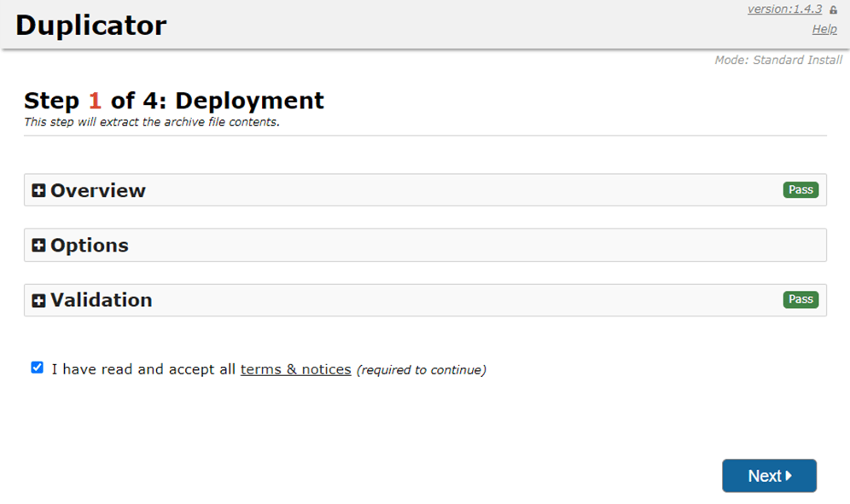Click the lock icon beside version number
Screen dimensions: 850x504
tap(833, 9)
